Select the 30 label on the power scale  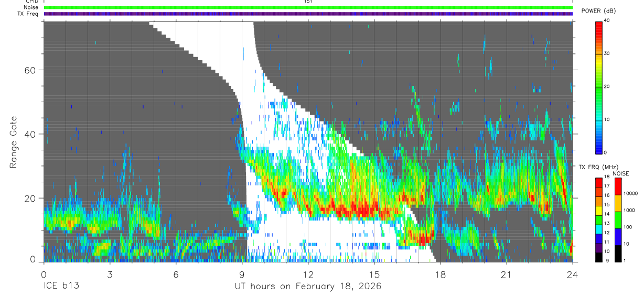pos(607,53)
